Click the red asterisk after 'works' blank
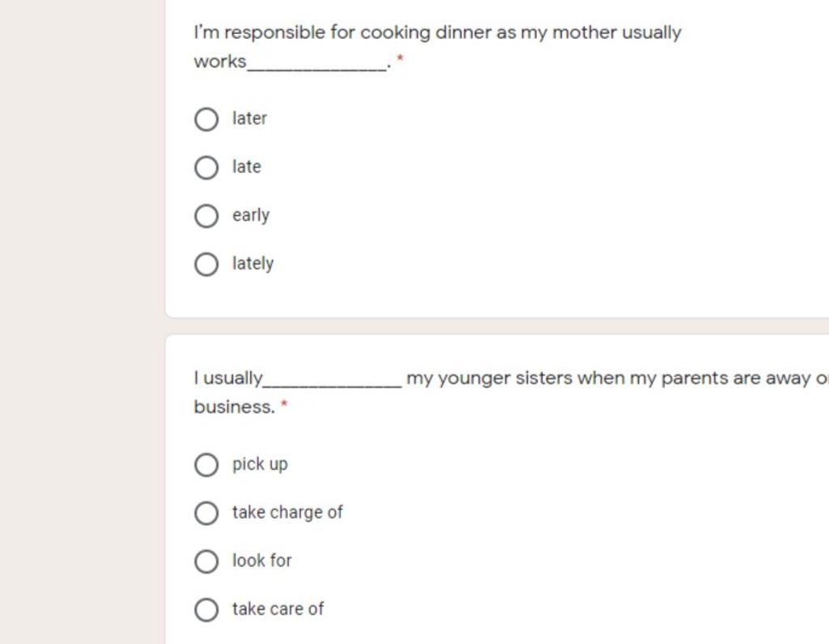 [400, 58]
